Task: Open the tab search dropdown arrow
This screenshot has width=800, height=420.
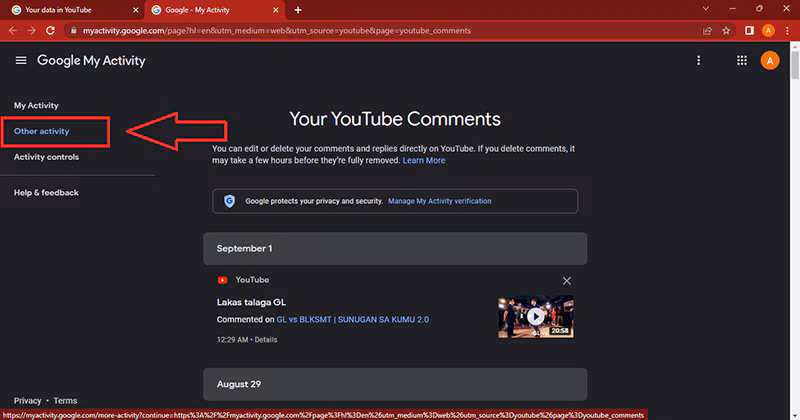Action: coord(706,9)
